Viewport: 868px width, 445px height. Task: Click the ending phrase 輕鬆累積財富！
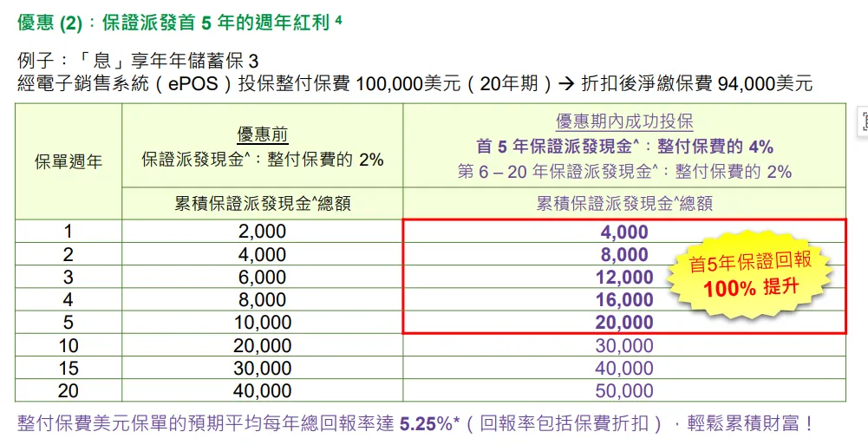(751, 424)
